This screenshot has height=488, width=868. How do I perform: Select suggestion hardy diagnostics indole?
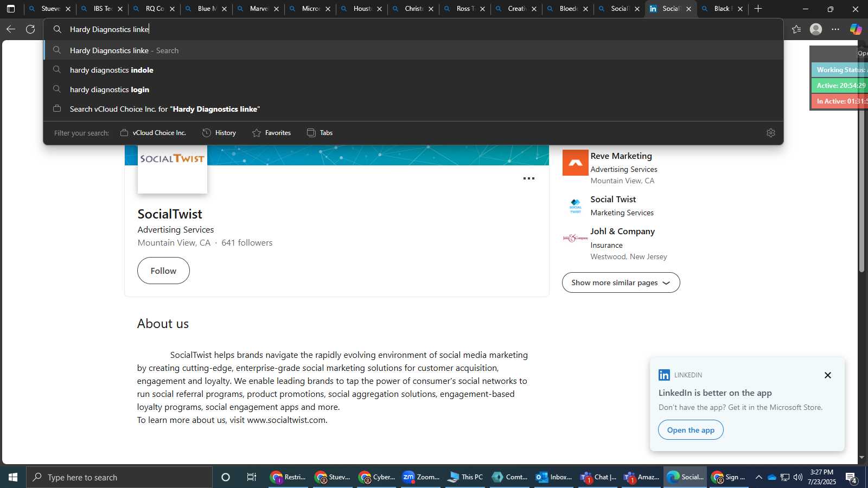tap(413, 70)
